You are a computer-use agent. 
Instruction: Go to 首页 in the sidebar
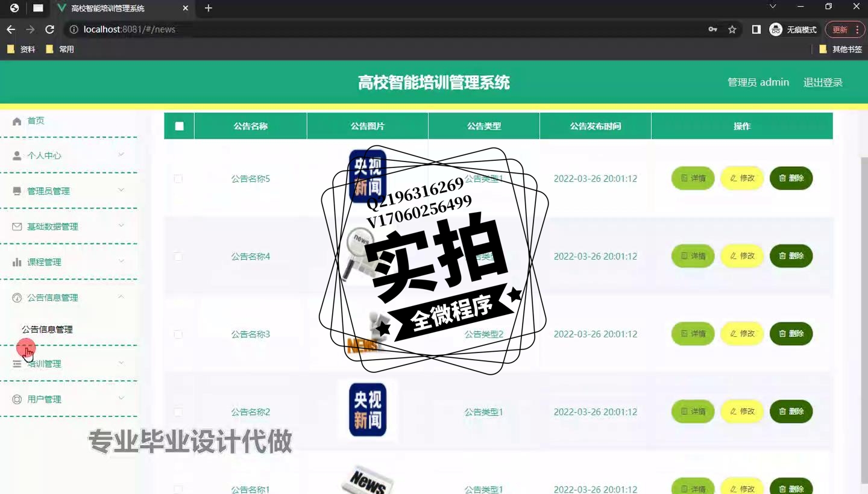click(36, 120)
